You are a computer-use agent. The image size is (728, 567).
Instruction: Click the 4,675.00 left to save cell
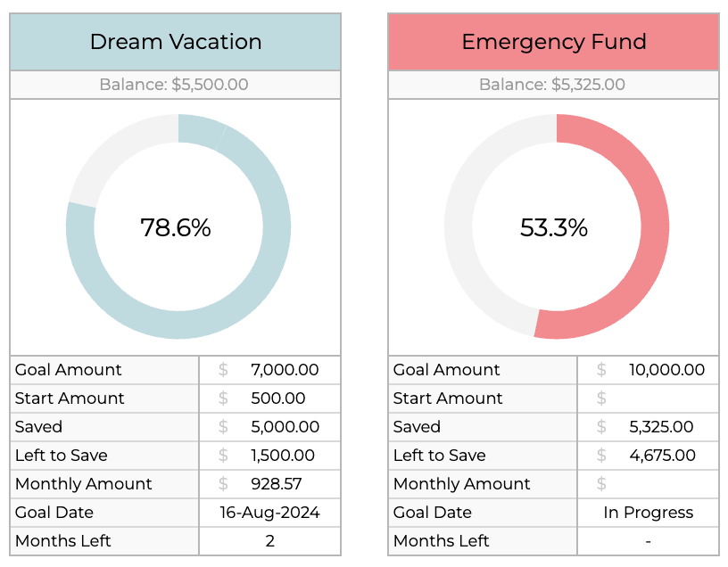click(x=662, y=456)
